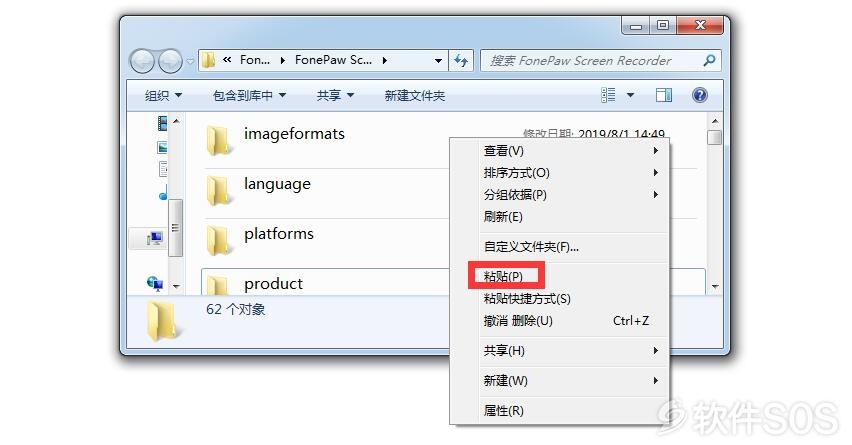This screenshot has width=852, height=445.
Task: Click the '62 个对象' status text
Action: coord(235,309)
